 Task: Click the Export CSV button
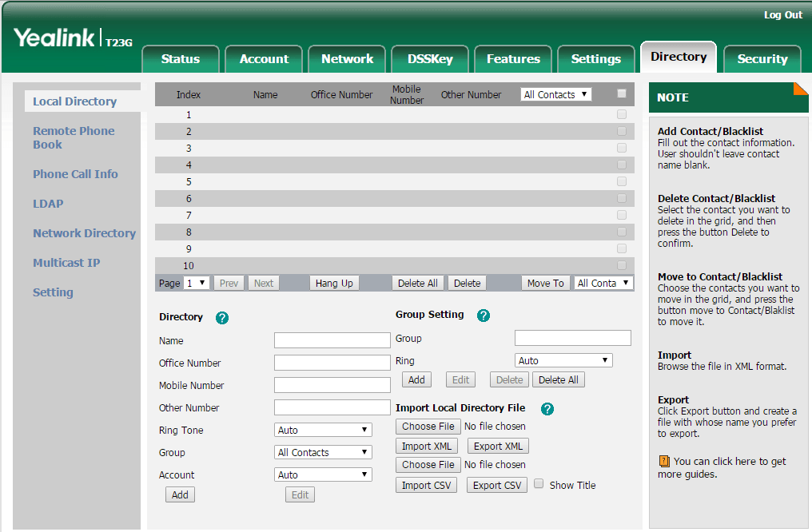[x=497, y=486]
